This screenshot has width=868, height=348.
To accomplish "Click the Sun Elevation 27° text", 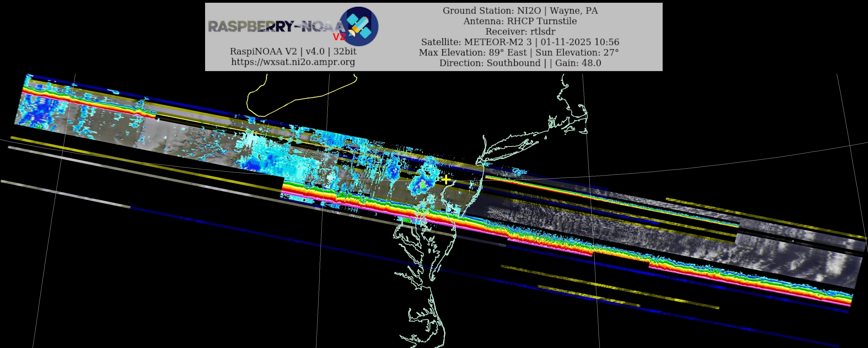I will pos(577,53).
